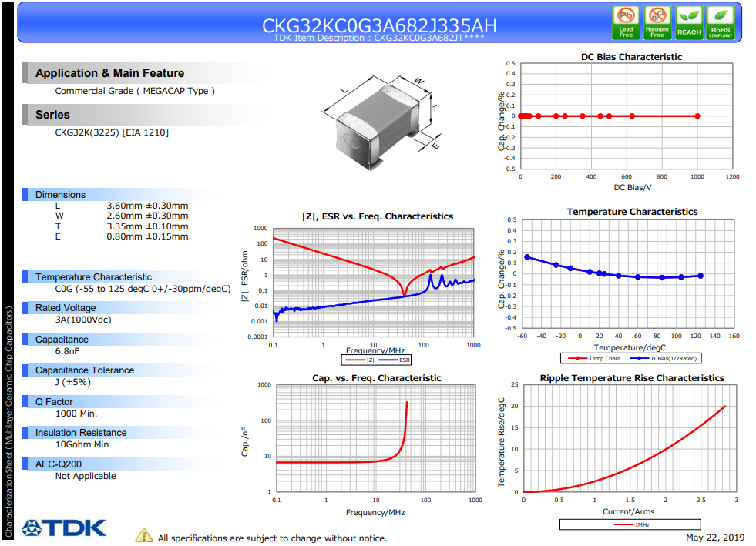This screenshot has width=756, height=546.
Task: Click the E dimension value 0.80mm ±0.15mm
Action: pos(147,236)
